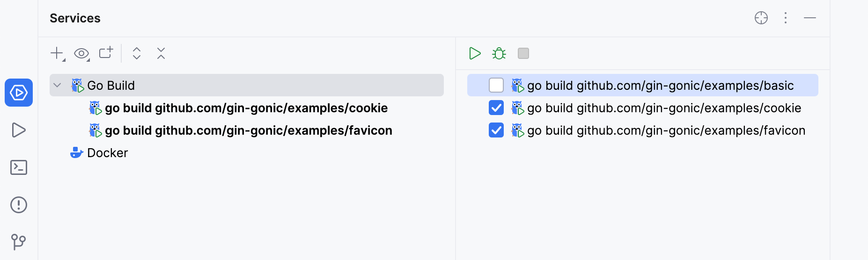Click the Stop square button
868x260 pixels.
[x=523, y=53]
